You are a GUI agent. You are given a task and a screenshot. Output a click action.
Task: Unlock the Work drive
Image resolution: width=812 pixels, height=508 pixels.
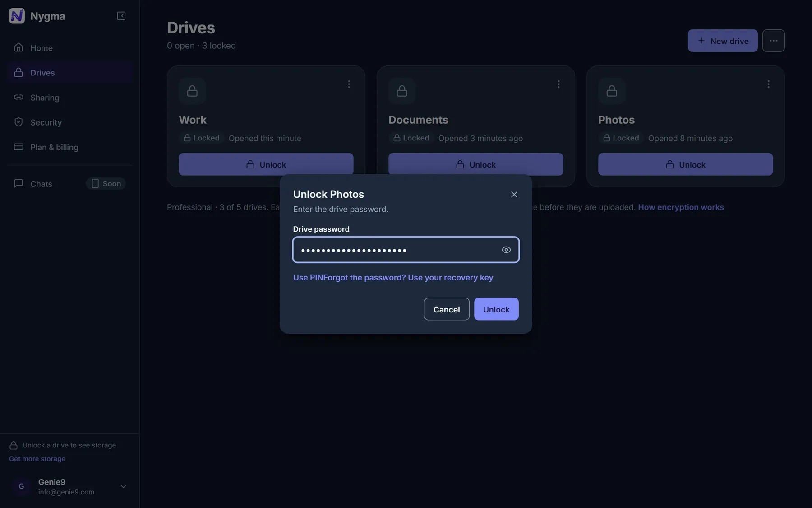(266, 164)
